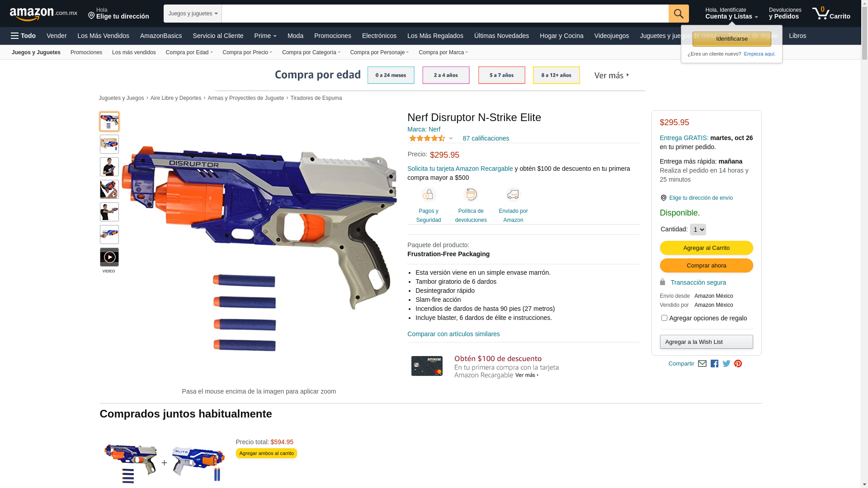Click inside the search text field
This screenshot has width=868, height=488.
445,14
